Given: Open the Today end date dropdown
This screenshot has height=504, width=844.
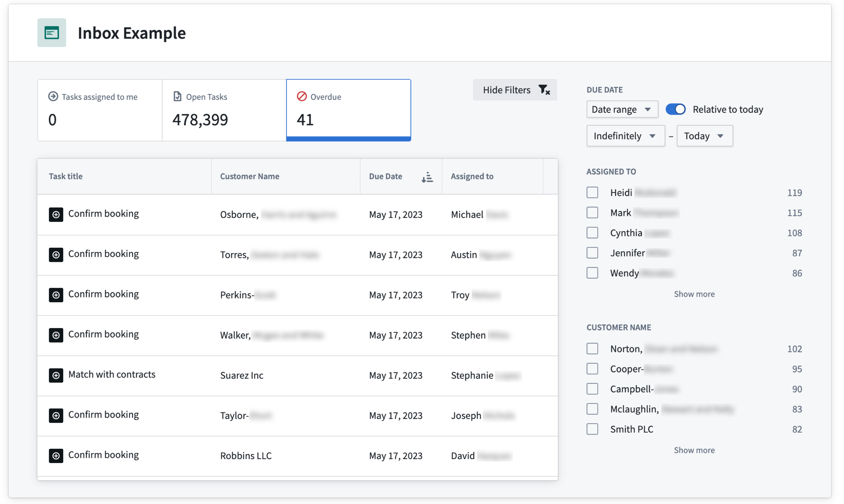Looking at the screenshot, I should pyautogui.click(x=705, y=136).
